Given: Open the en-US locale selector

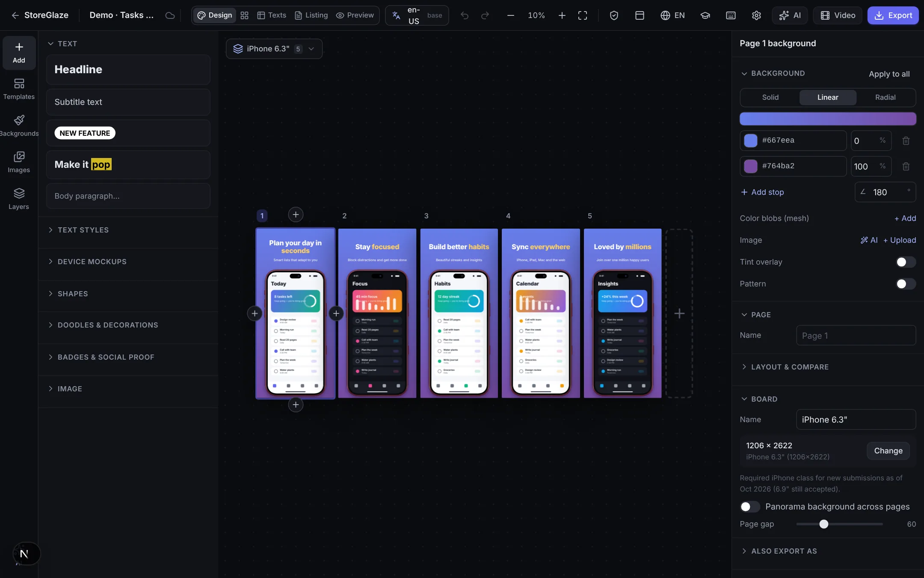Looking at the screenshot, I should pos(417,15).
